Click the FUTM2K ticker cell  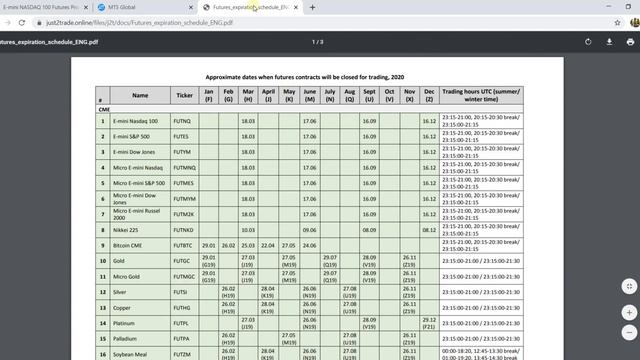pyautogui.click(x=184, y=214)
